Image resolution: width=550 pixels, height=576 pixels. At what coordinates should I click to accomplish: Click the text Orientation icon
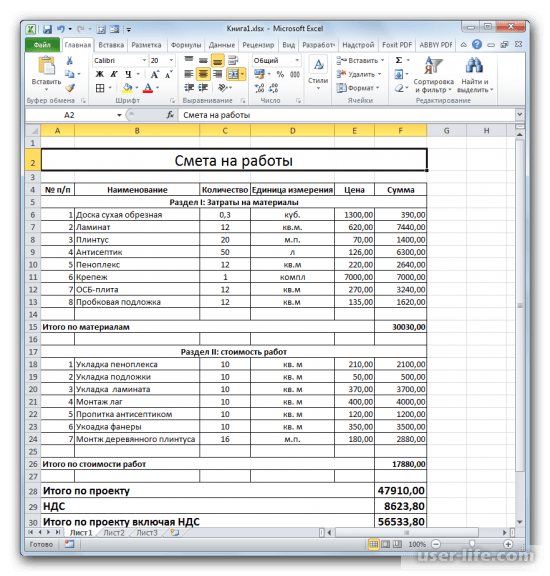tap(223, 88)
